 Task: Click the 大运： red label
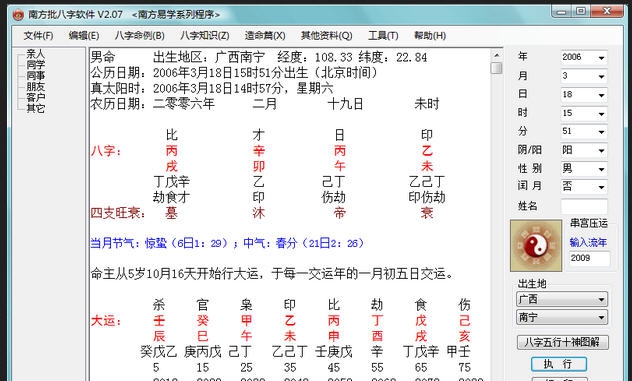coord(106,321)
